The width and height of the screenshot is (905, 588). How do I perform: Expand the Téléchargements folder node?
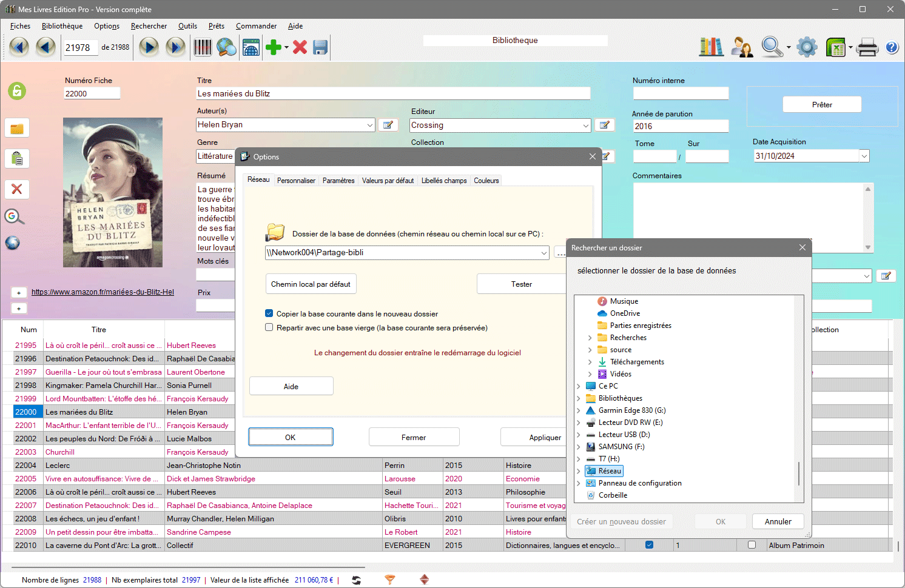590,362
